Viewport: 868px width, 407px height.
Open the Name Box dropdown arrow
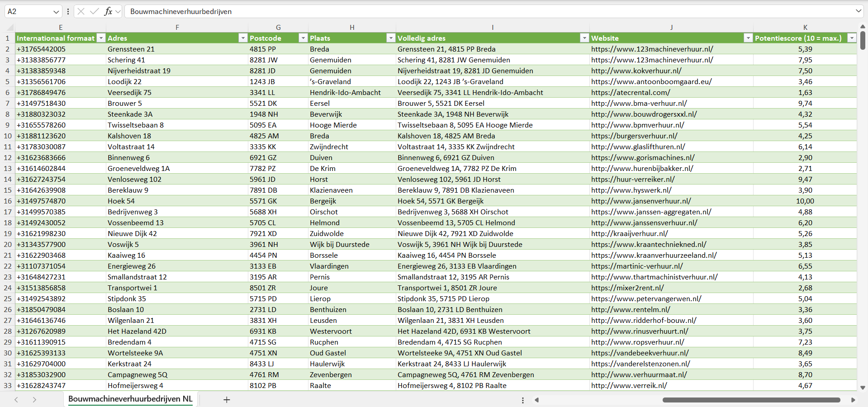(56, 12)
